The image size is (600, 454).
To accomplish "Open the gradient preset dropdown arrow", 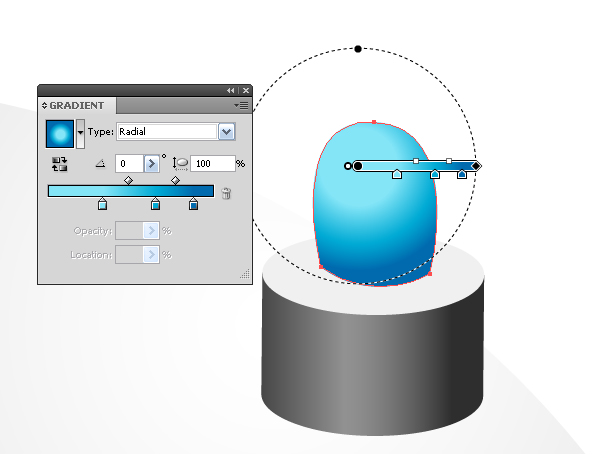I will [x=80, y=134].
